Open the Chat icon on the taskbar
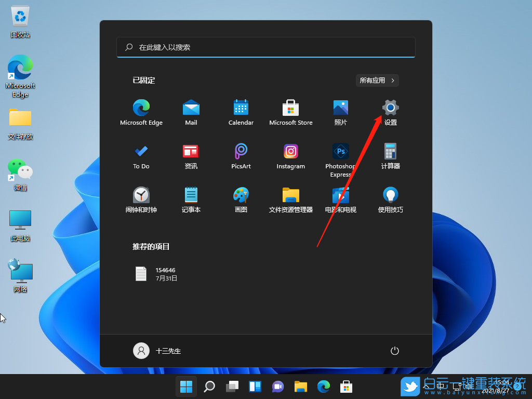The width and height of the screenshot is (532, 399). [x=277, y=387]
